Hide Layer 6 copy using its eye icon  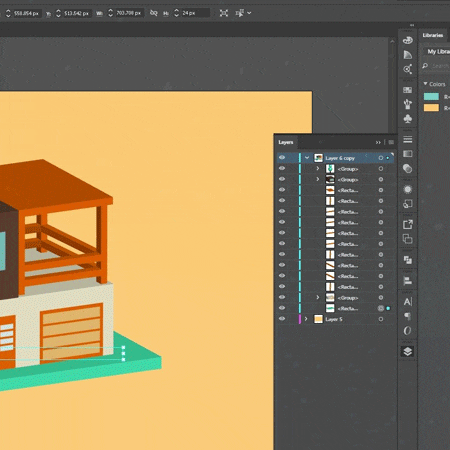(282, 158)
